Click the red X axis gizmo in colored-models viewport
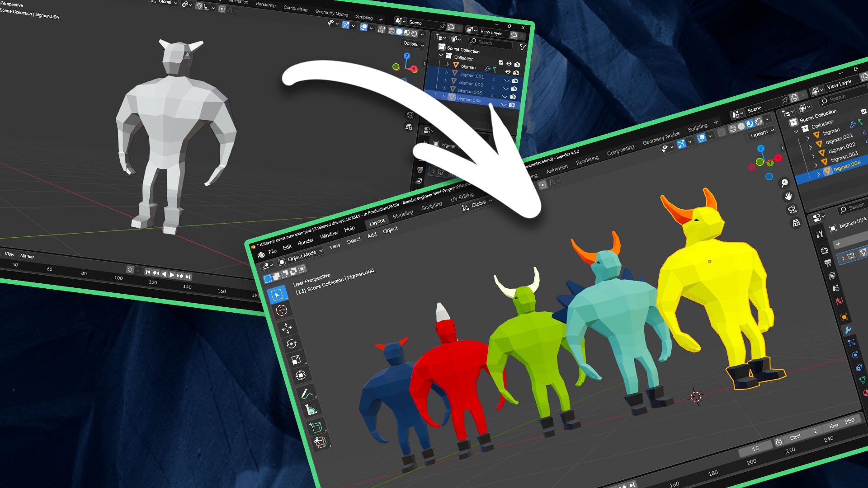Viewport: 868px width, 488px height. 778,158
